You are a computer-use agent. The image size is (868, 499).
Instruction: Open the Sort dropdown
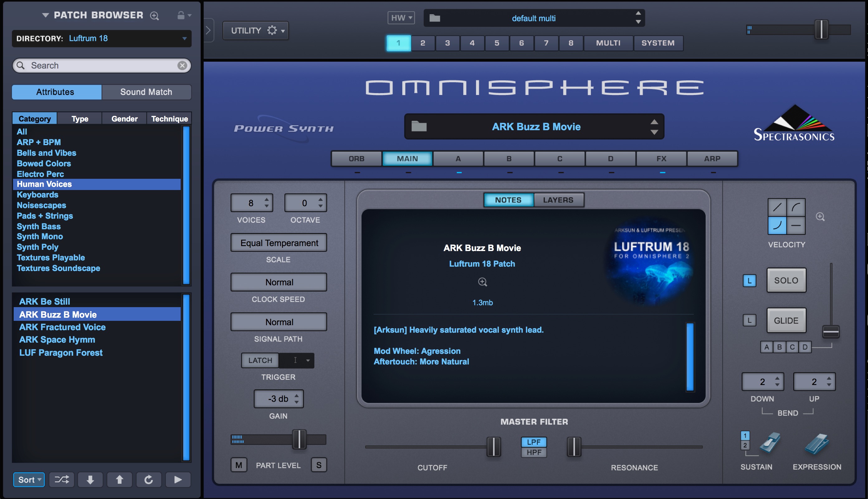pos(29,479)
